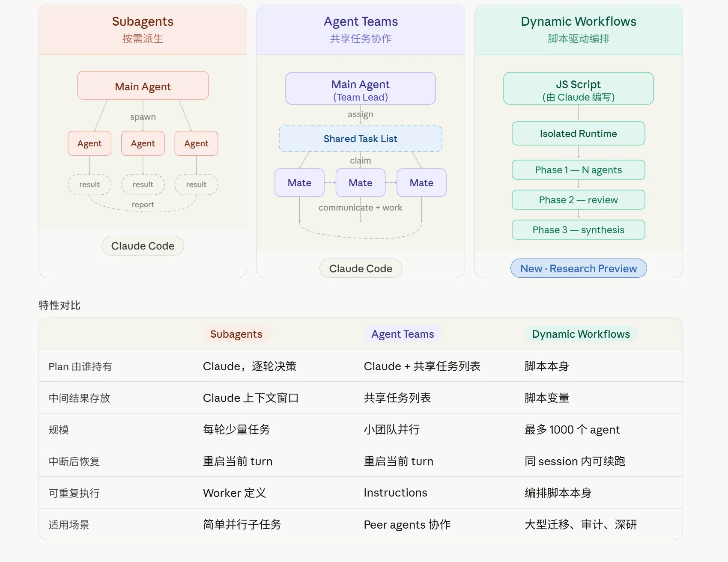Click the Main Agent (Team Lead) box
Image resolution: width=728 pixels, height=562 pixels.
click(x=360, y=89)
